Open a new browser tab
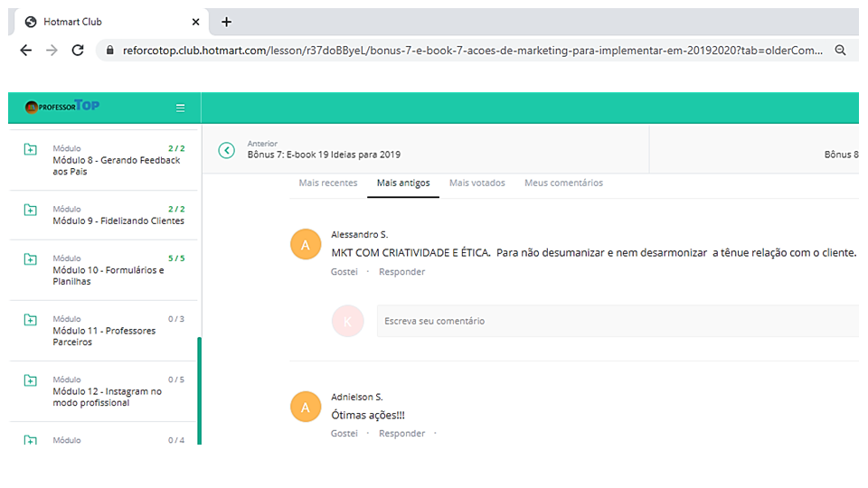 226,22
